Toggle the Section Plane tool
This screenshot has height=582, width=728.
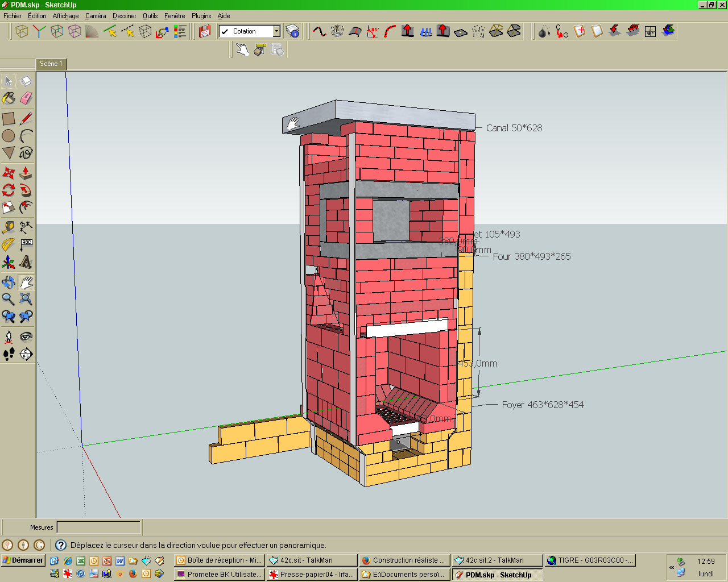(x=26, y=354)
